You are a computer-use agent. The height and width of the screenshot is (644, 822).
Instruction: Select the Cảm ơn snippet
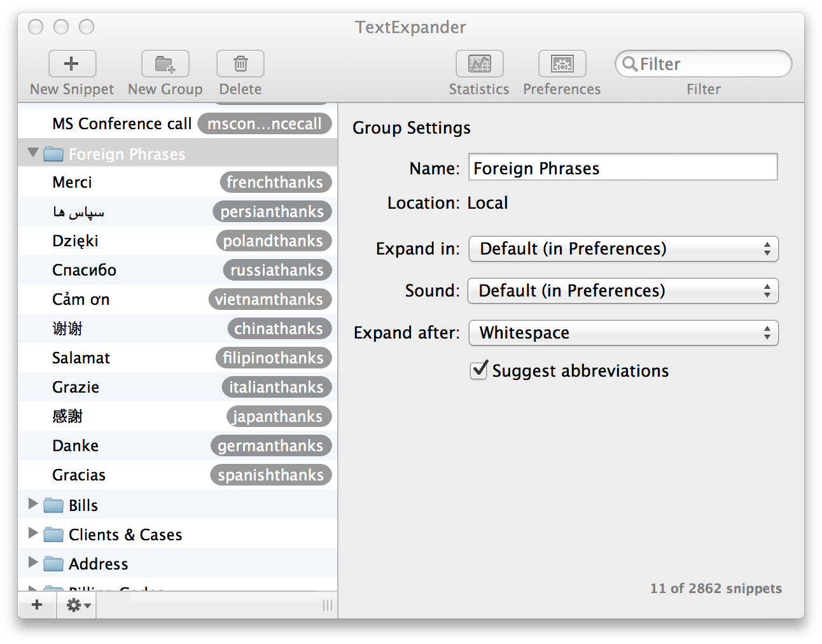178,299
